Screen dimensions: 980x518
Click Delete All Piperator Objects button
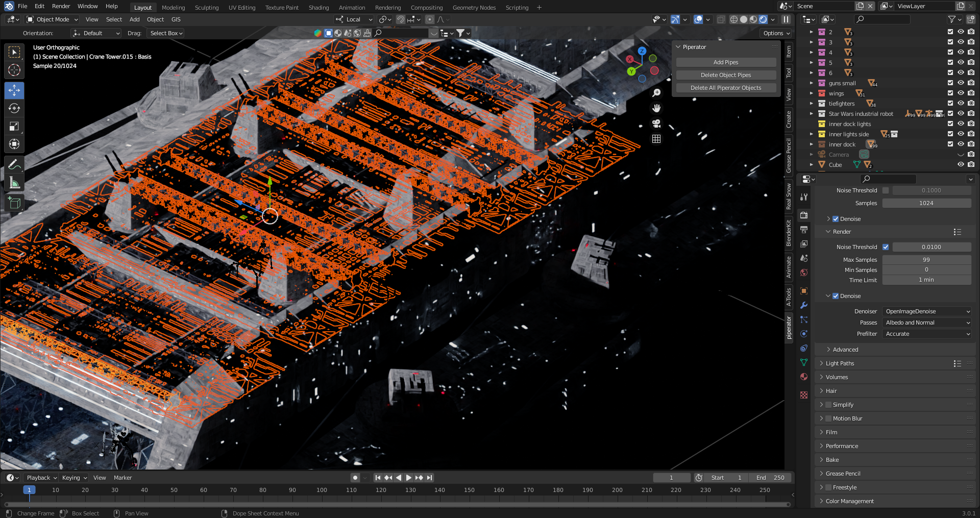click(726, 88)
